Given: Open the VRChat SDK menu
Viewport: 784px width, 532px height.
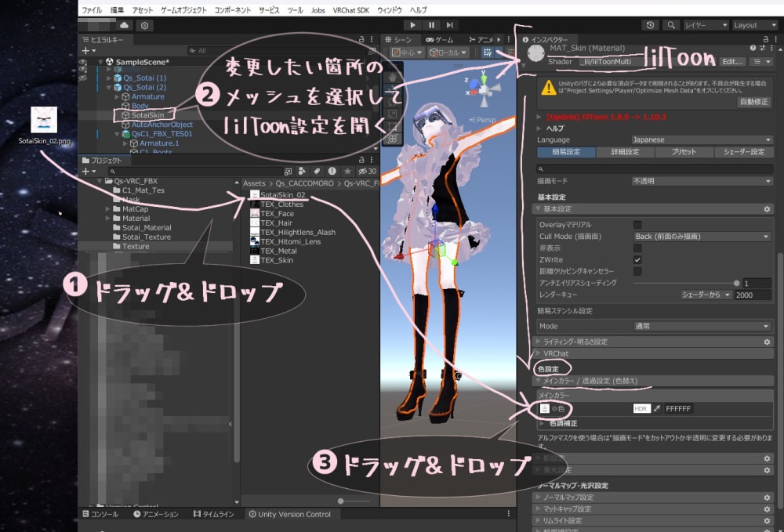Looking at the screenshot, I should pos(351,10).
